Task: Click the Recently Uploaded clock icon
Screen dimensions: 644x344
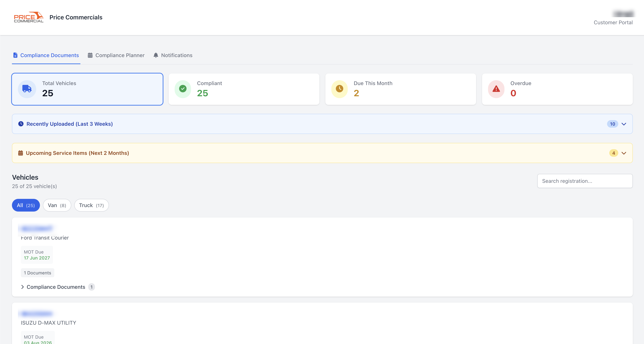Action: coord(21,124)
